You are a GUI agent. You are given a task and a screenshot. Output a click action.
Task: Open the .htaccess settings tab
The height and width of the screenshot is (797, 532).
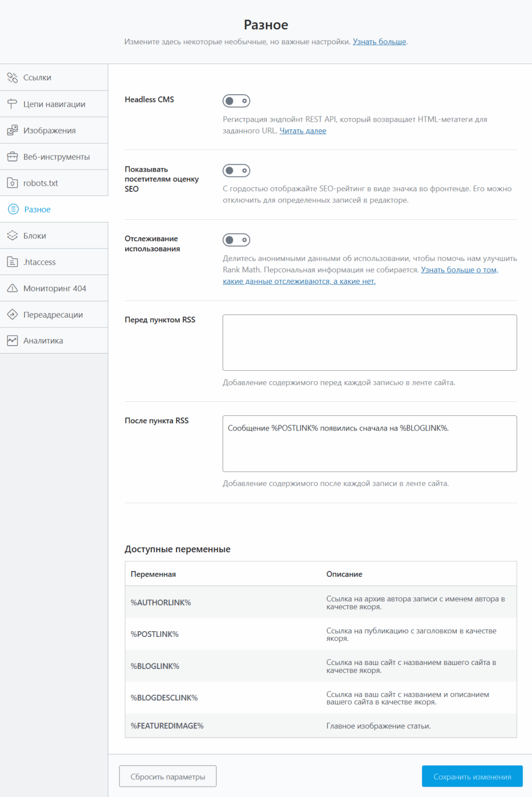point(39,262)
